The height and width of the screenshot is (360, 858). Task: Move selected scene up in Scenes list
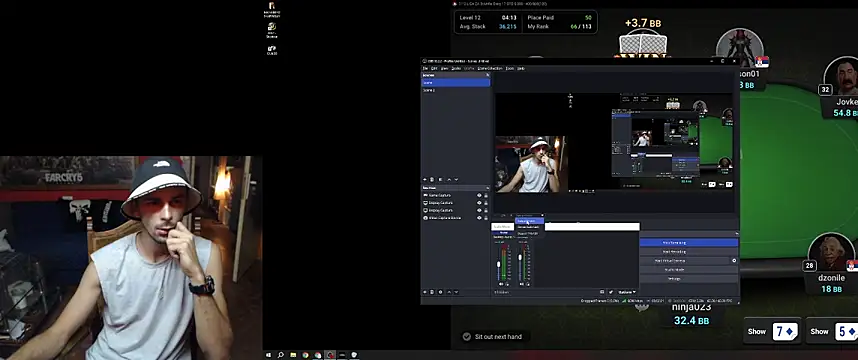pyautogui.click(x=449, y=179)
